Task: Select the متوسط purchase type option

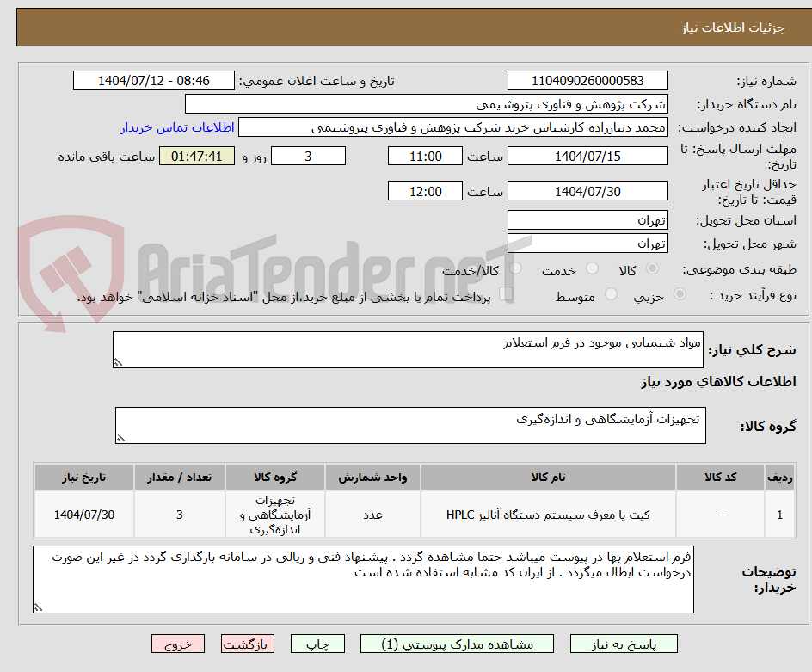Action: pyautogui.click(x=611, y=295)
